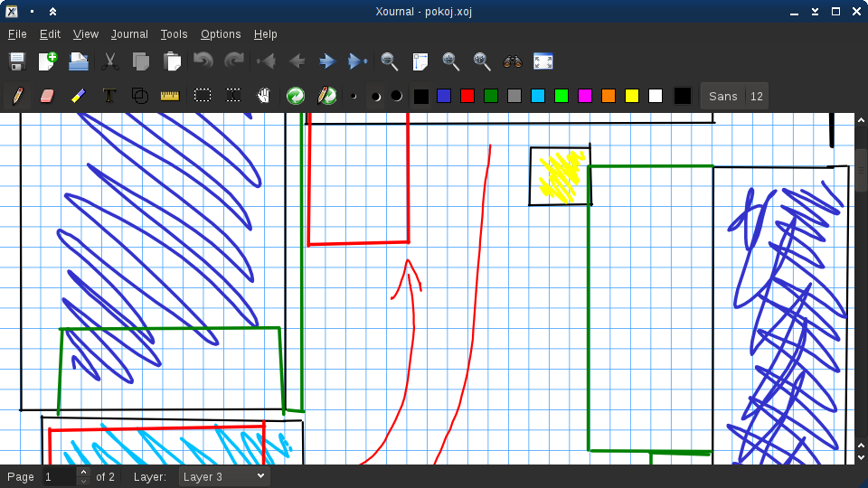This screenshot has width=868, height=488.
Task: Open the Edit menu
Action: click(x=50, y=34)
